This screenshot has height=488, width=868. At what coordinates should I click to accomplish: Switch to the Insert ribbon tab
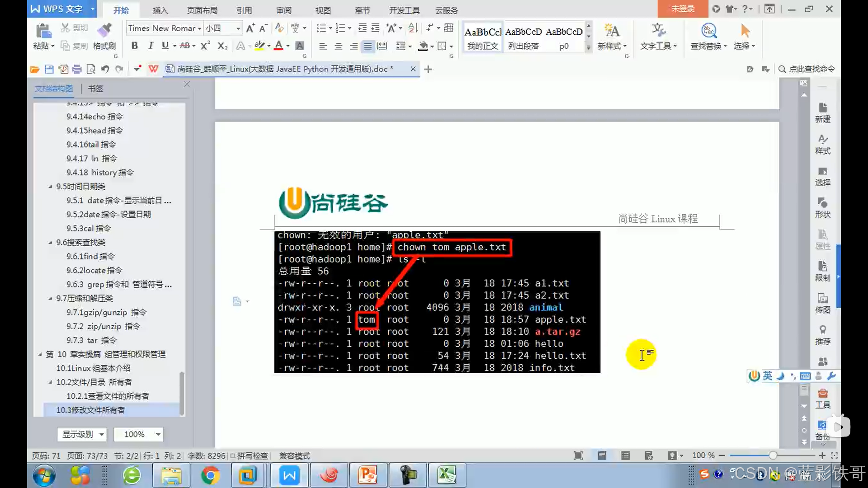coord(160,10)
